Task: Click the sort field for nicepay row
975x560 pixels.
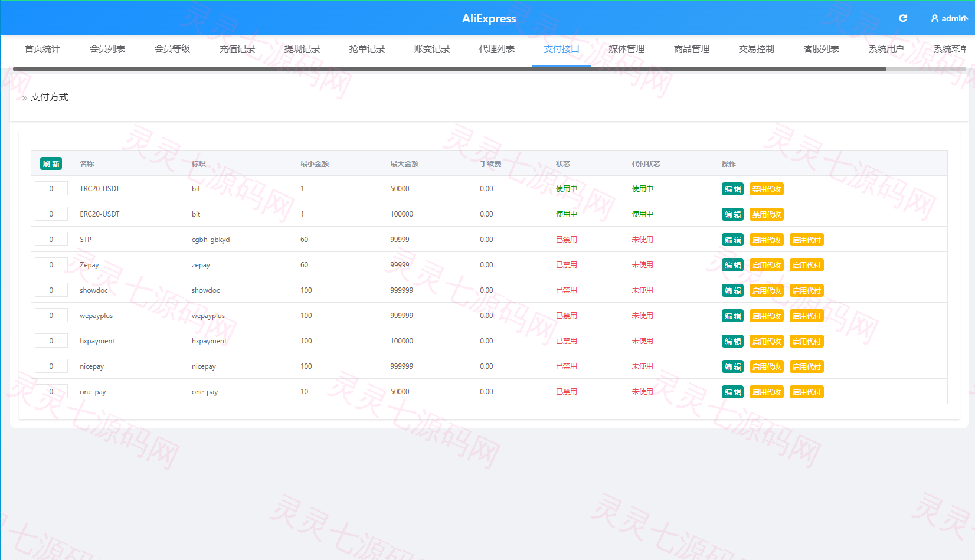Action: [x=51, y=366]
